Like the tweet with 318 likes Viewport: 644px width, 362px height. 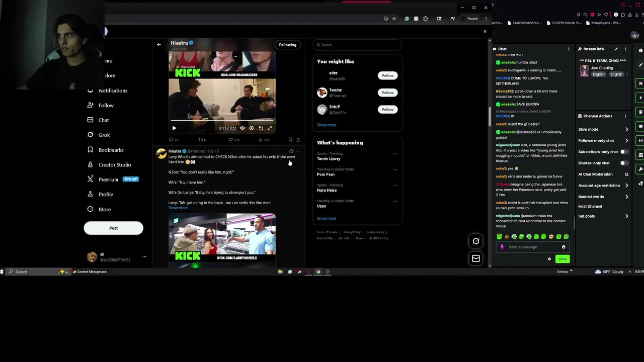click(x=234, y=140)
